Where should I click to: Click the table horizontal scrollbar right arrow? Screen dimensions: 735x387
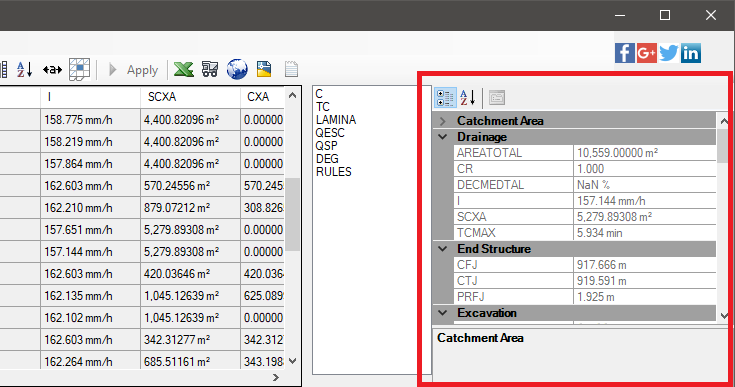[x=276, y=378]
